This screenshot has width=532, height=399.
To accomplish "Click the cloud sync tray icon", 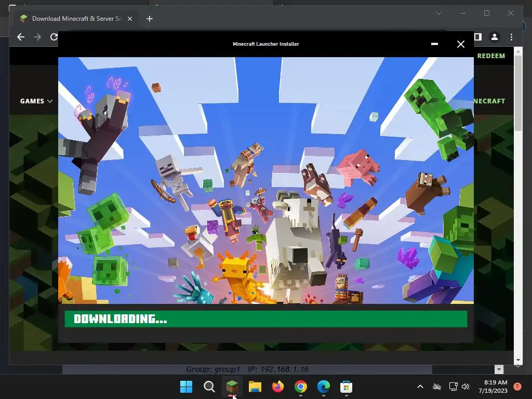I will pos(437,387).
